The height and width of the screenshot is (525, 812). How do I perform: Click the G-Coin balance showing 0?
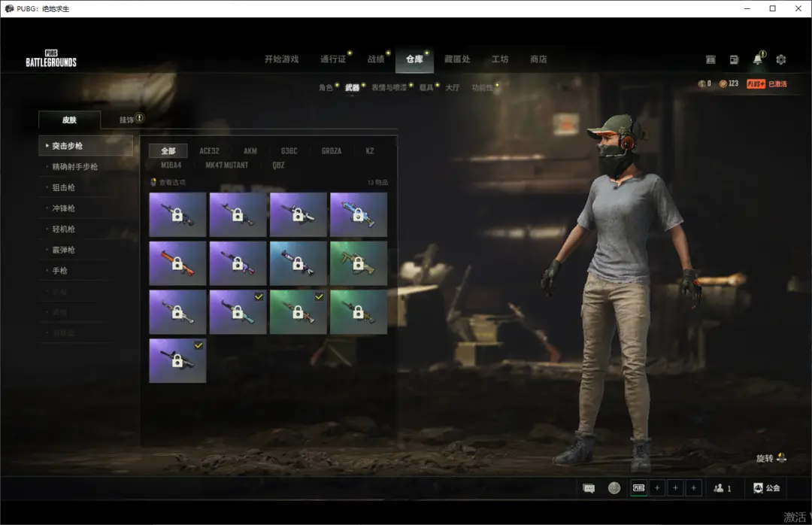(704, 83)
